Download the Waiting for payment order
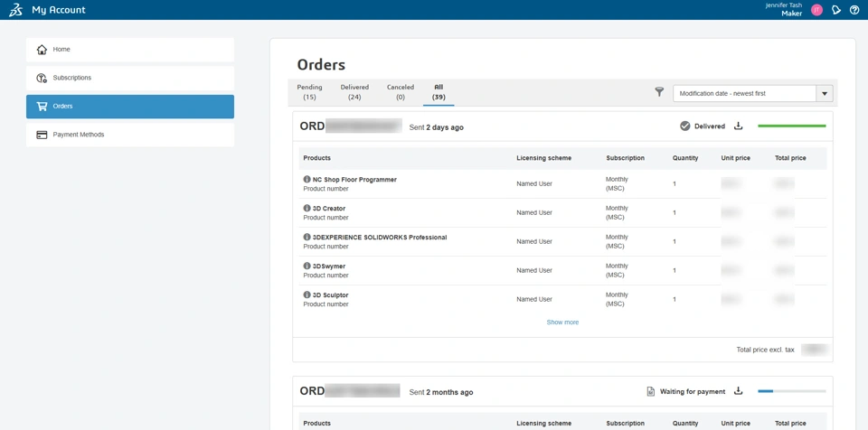 (738, 391)
